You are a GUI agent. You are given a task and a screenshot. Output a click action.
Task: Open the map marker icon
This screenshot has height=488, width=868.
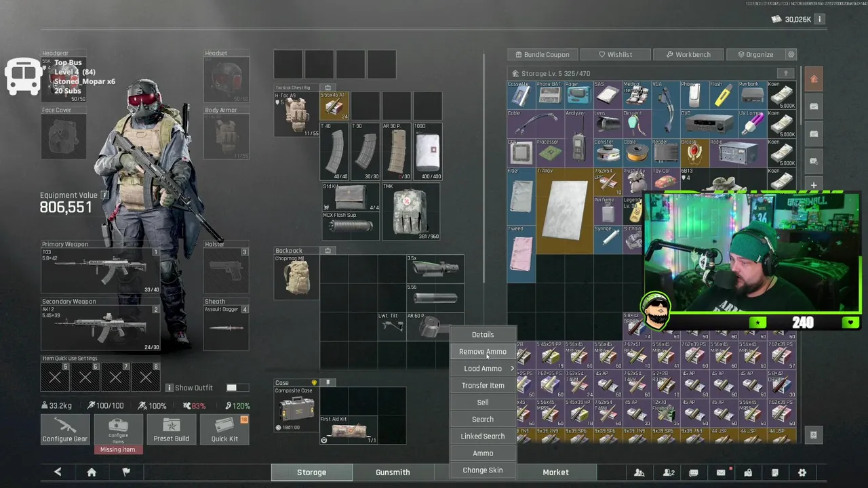click(x=748, y=472)
